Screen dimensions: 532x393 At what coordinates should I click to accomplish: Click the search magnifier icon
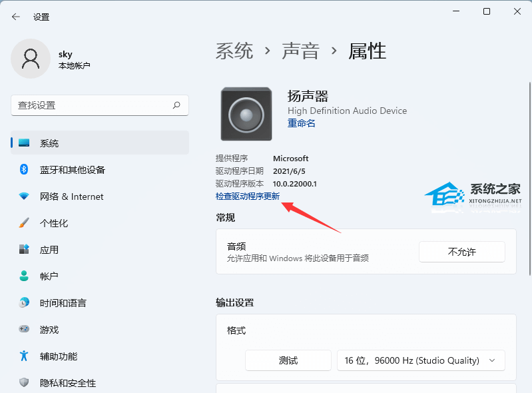click(x=176, y=105)
